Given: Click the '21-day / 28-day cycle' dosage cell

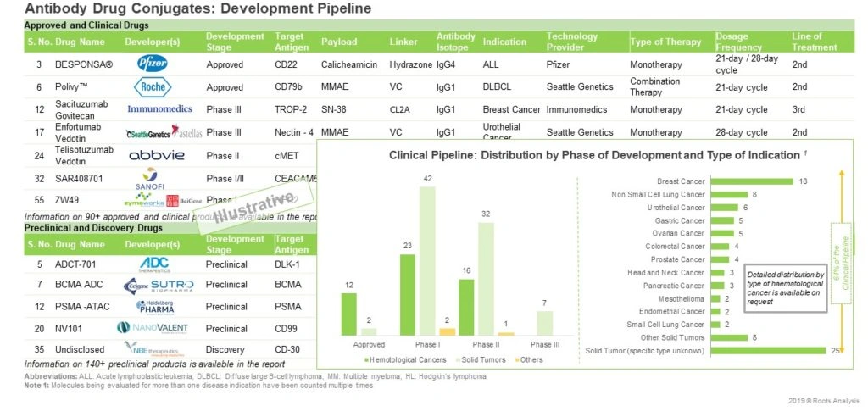Looking at the screenshot, I should (x=747, y=64).
